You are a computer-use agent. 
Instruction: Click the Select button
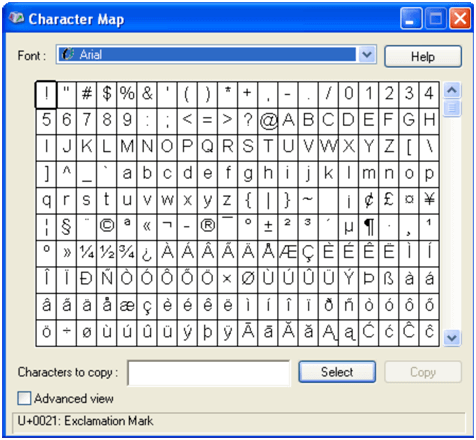(x=337, y=372)
